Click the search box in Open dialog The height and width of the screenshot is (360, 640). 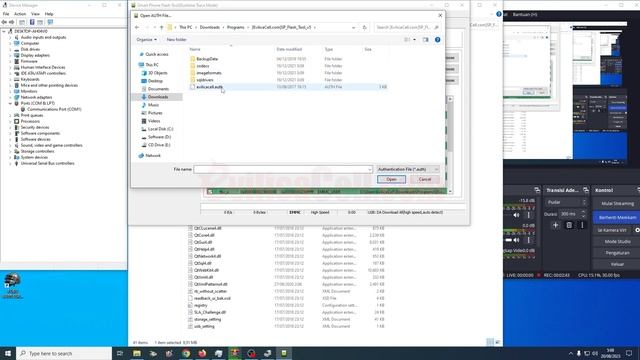[x=407, y=27]
